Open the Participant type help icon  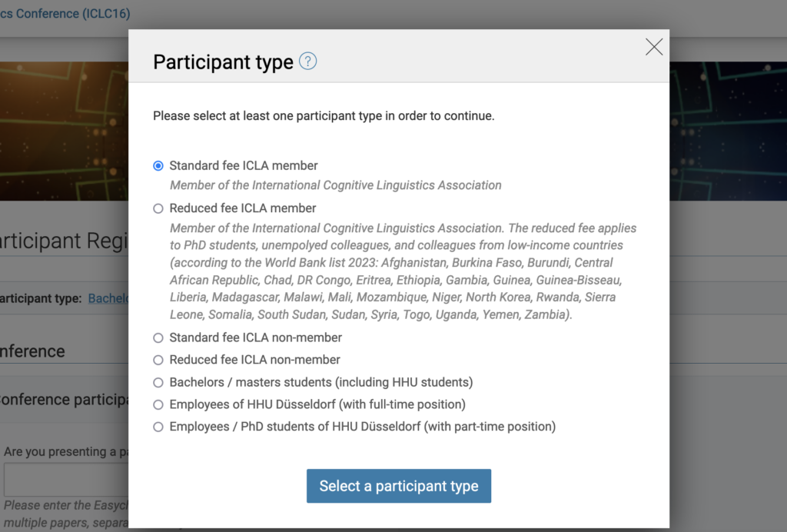307,62
